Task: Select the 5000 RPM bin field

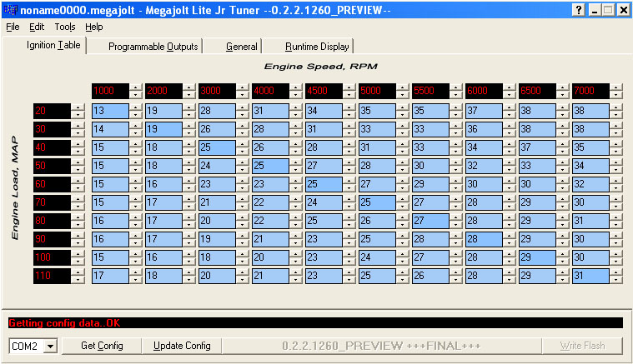Action: (378, 91)
